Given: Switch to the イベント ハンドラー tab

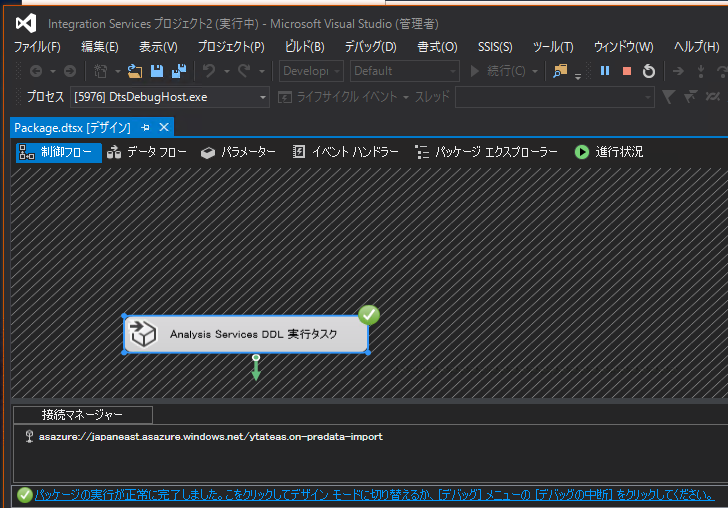Looking at the screenshot, I should click(x=345, y=152).
